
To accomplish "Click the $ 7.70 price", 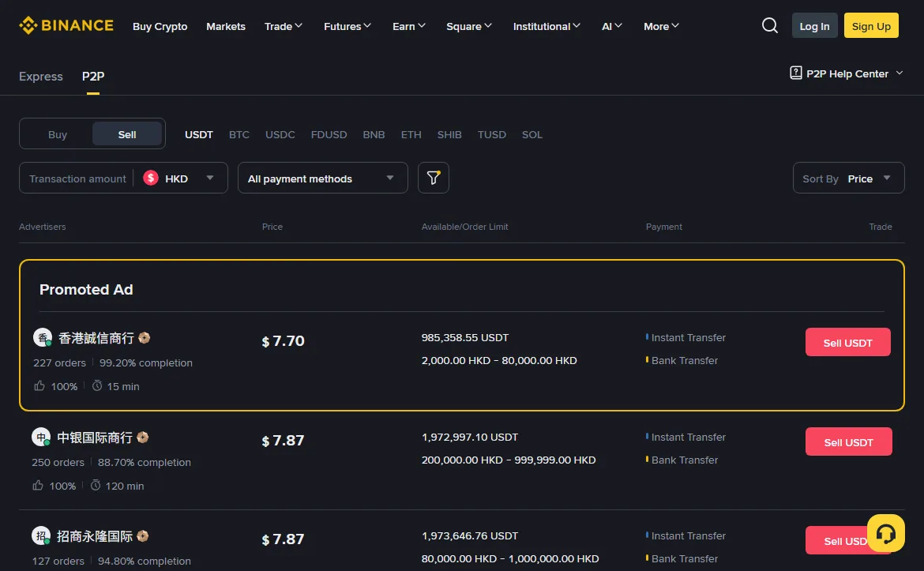I will tap(283, 340).
